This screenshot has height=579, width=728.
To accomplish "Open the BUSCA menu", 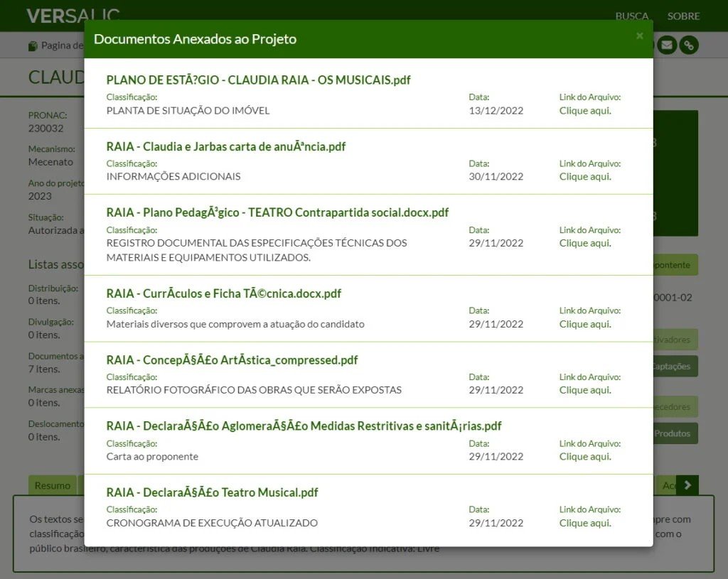I will pos(631,16).
